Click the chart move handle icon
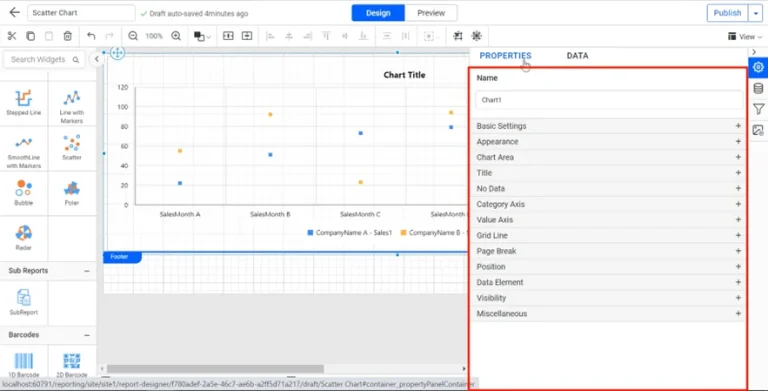Screen dimensions: 768x391 (117, 52)
